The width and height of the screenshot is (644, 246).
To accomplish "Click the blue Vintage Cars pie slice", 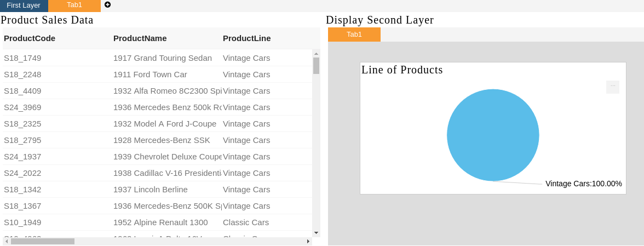I will (493, 135).
